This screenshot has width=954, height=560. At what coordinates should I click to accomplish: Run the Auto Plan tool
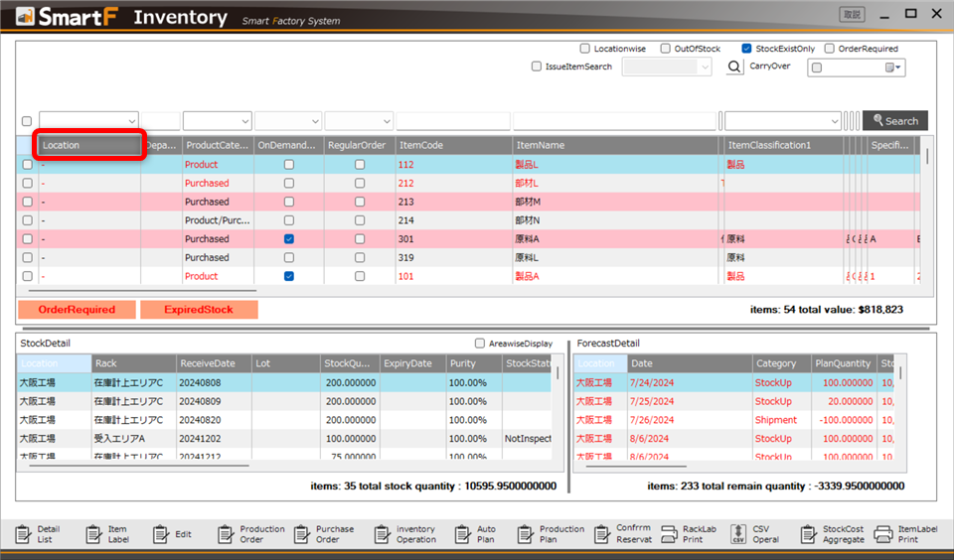tap(461, 534)
